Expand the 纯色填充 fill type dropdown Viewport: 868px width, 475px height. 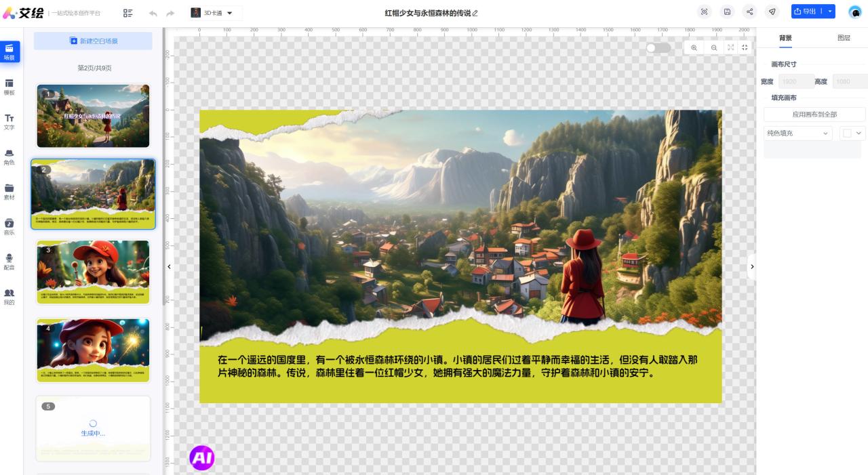click(x=797, y=133)
